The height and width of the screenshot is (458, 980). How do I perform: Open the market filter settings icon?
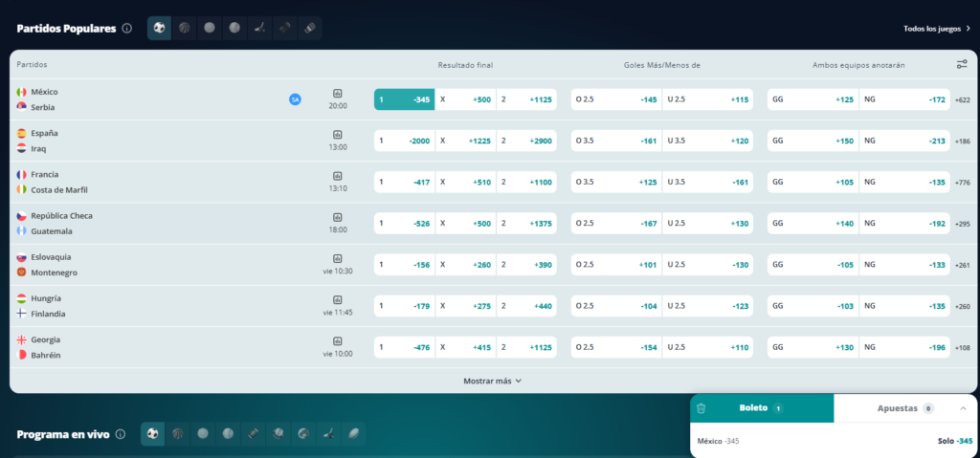(x=962, y=64)
